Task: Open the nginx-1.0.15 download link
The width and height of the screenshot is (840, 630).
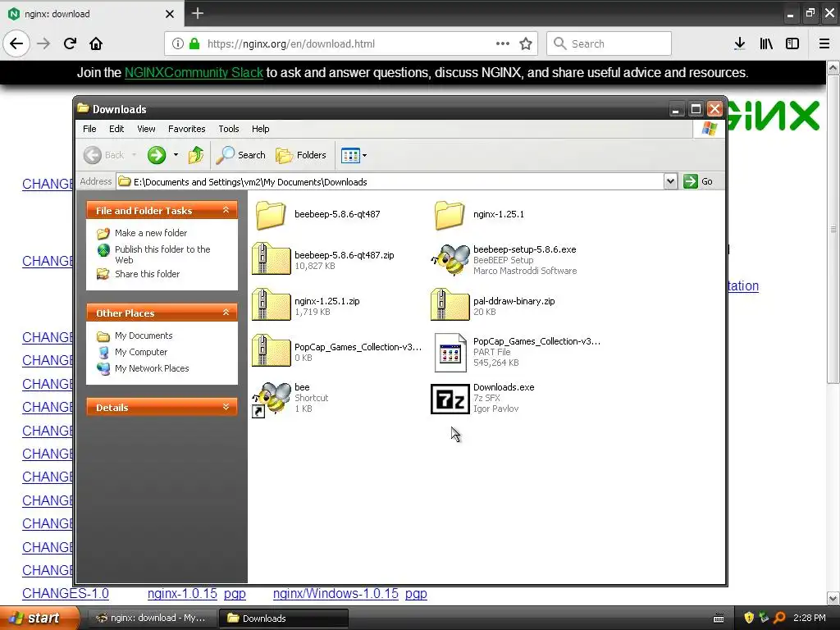Action: pyautogui.click(x=182, y=594)
